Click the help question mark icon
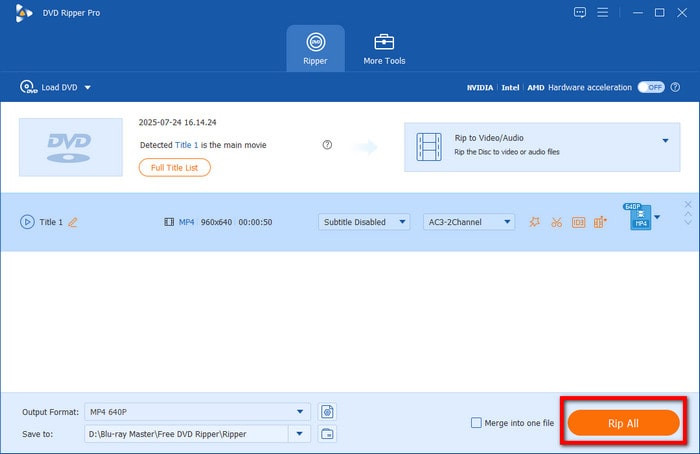This screenshot has width=700, height=454. pyautogui.click(x=327, y=145)
